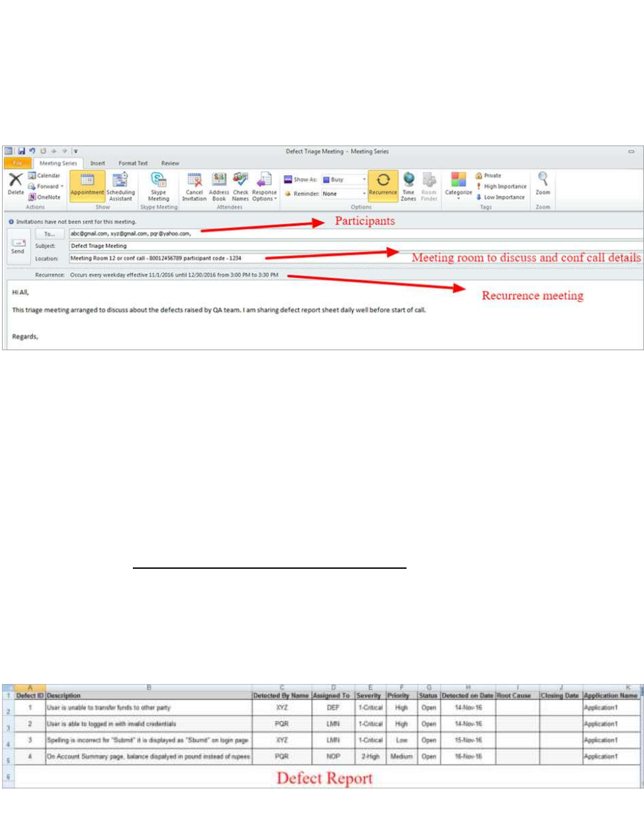The image size is (644, 838).
Task: Click the Undo icon in quick access toolbar
Action: click(x=32, y=151)
